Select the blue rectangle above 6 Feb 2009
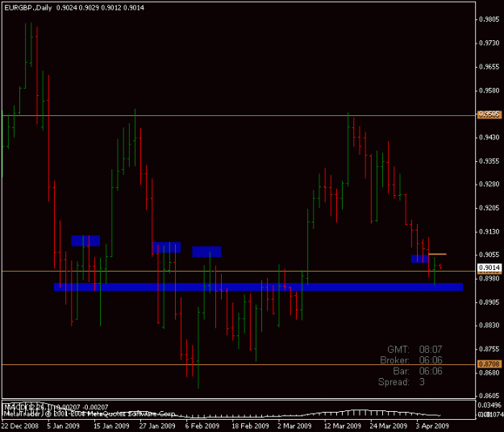This screenshot has height=432, width=504. (x=206, y=251)
